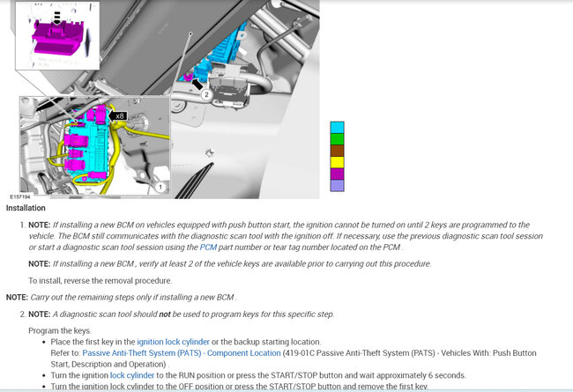This screenshot has width=573, height=392.
Task: Select the brown color swatch in legend
Action: pyautogui.click(x=337, y=151)
